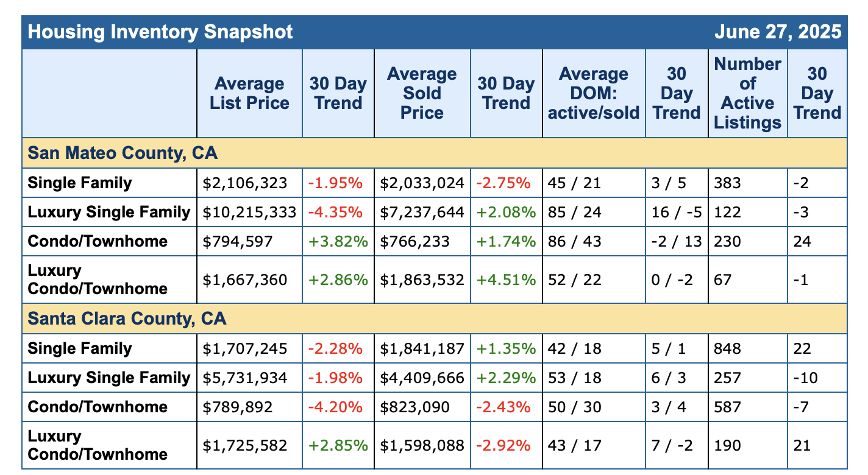Screen dimensions: 868x475
Task: Select the -4.35% trend value
Action: coord(335,213)
